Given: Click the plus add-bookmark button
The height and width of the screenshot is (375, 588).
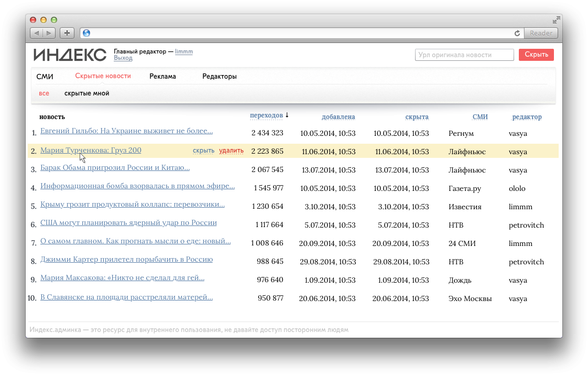Looking at the screenshot, I should click(x=67, y=33).
